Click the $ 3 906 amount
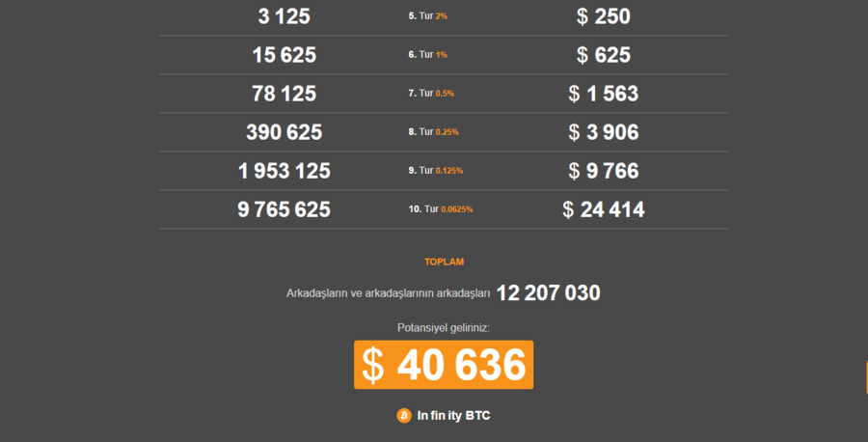This screenshot has height=442, width=868. [x=604, y=132]
